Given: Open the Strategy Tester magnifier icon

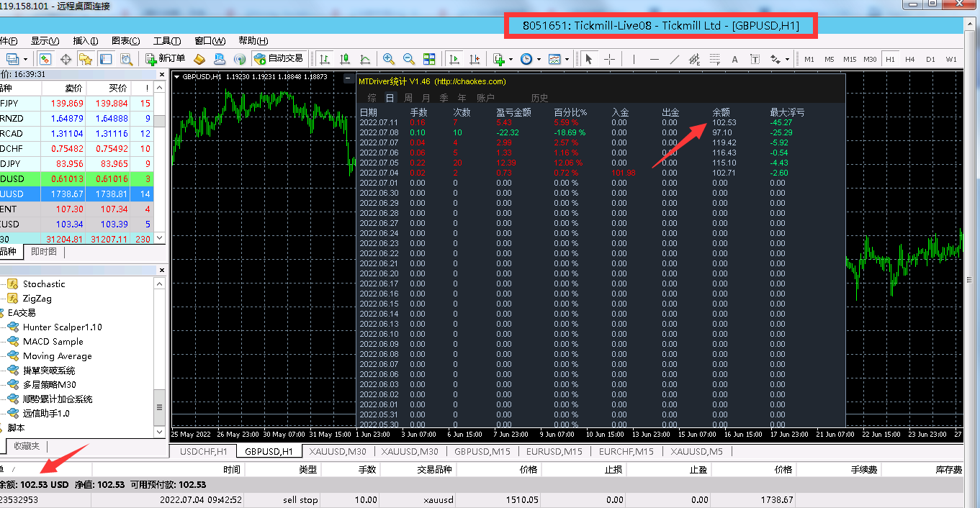Looking at the screenshot, I should (x=126, y=59).
